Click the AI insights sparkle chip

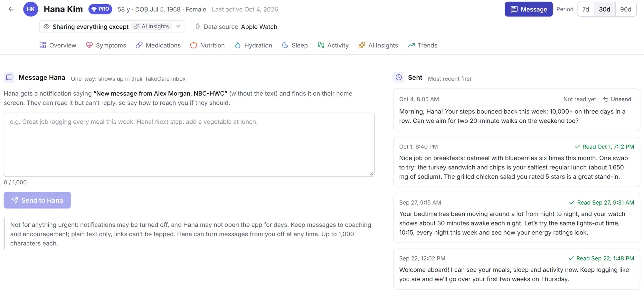coord(152,26)
